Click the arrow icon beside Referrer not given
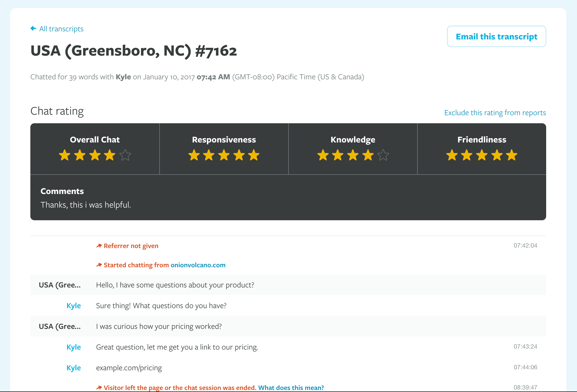The width and height of the screenshot is (577, 392). pos(99,246)
